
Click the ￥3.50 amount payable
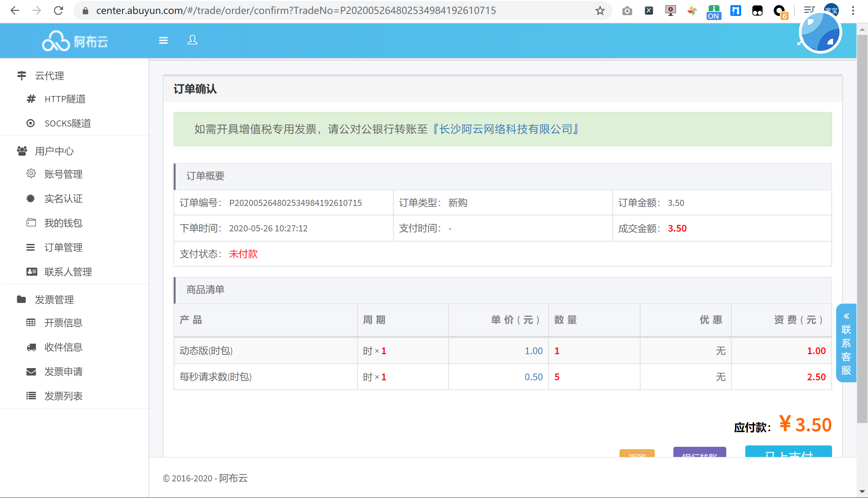(x=805, y=424)
